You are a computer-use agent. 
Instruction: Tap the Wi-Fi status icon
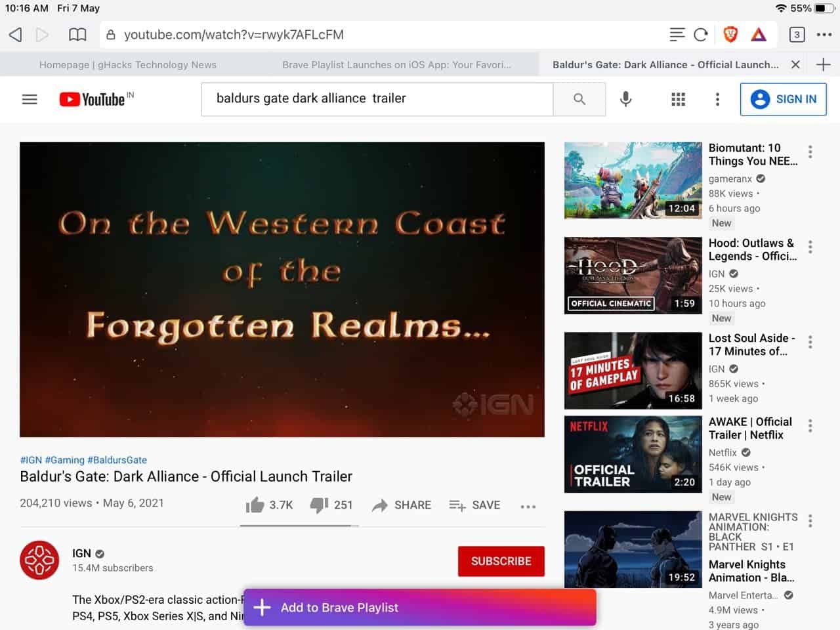point(781,9)
